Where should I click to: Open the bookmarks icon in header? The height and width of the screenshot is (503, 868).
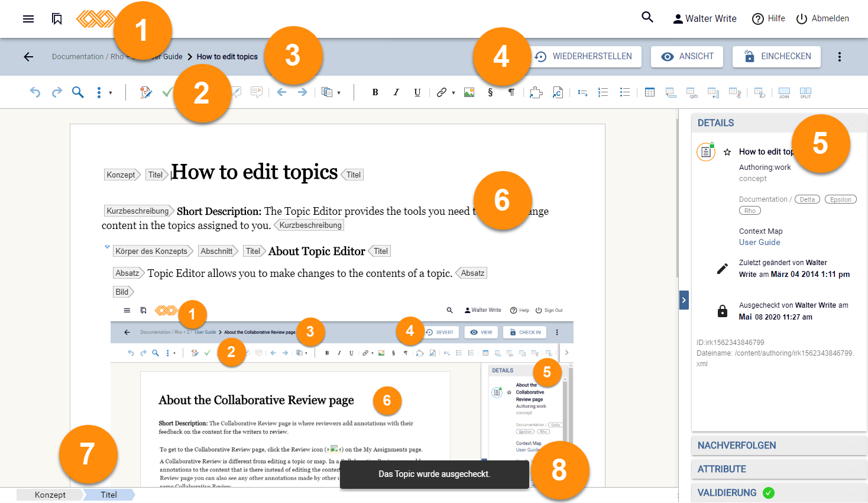pyautogui.click(x=57, y=19)
